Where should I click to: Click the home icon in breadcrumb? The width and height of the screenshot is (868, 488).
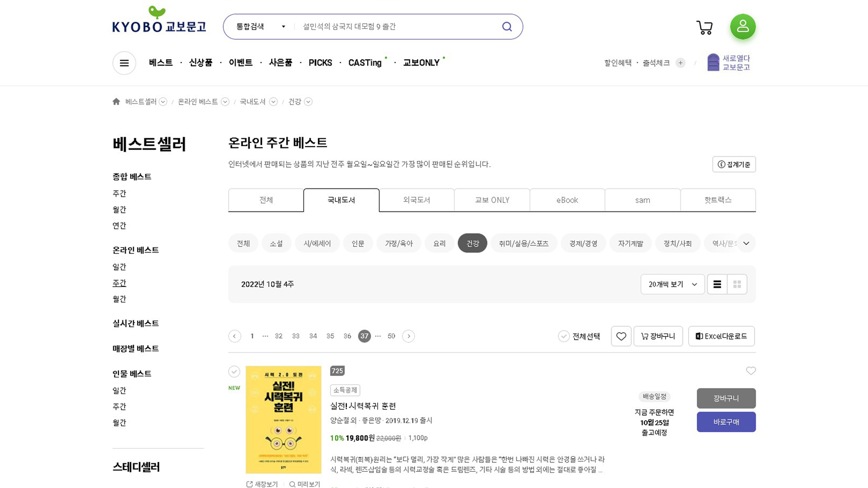coord(116,102)
